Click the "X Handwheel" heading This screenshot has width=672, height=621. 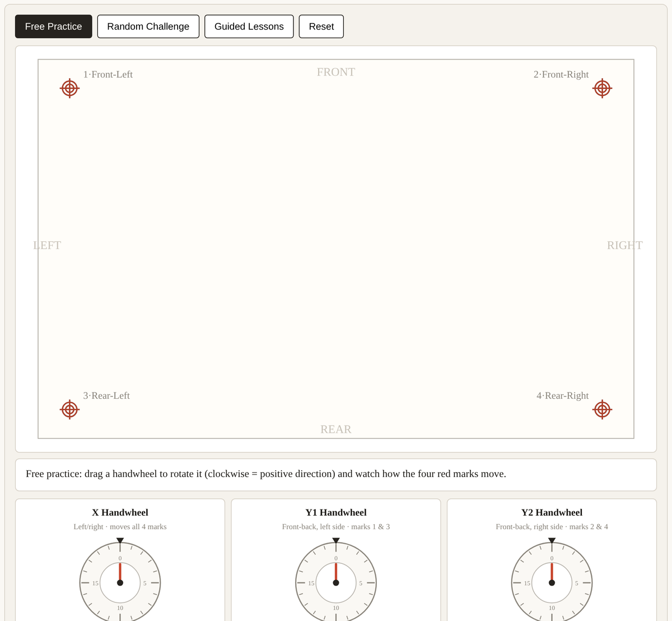(x=120, y=512)
